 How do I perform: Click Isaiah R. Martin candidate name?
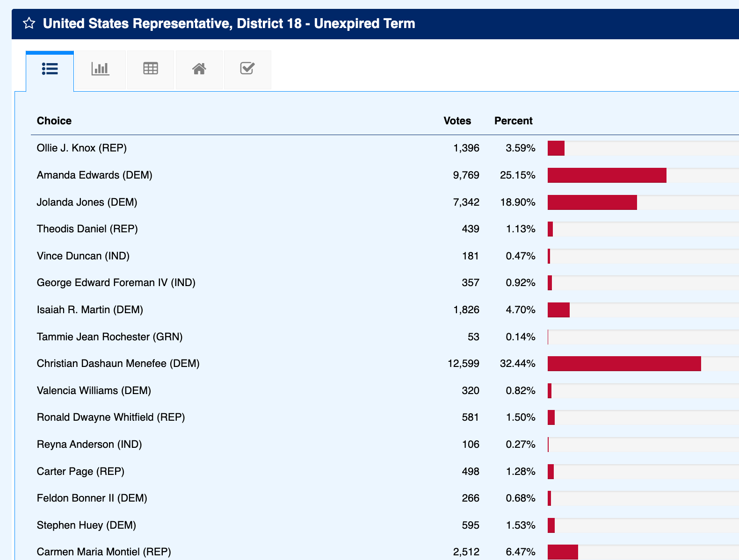[x=90, y=310]
